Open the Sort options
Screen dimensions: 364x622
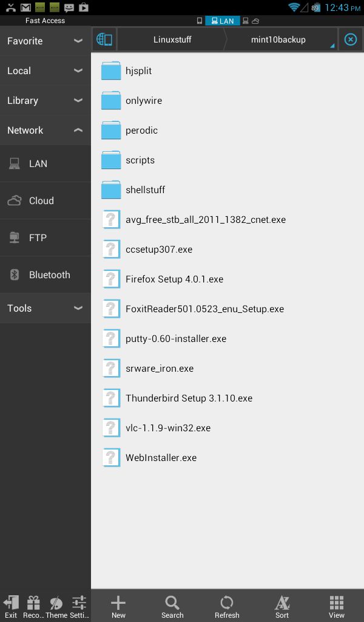[x=282, y=607]
